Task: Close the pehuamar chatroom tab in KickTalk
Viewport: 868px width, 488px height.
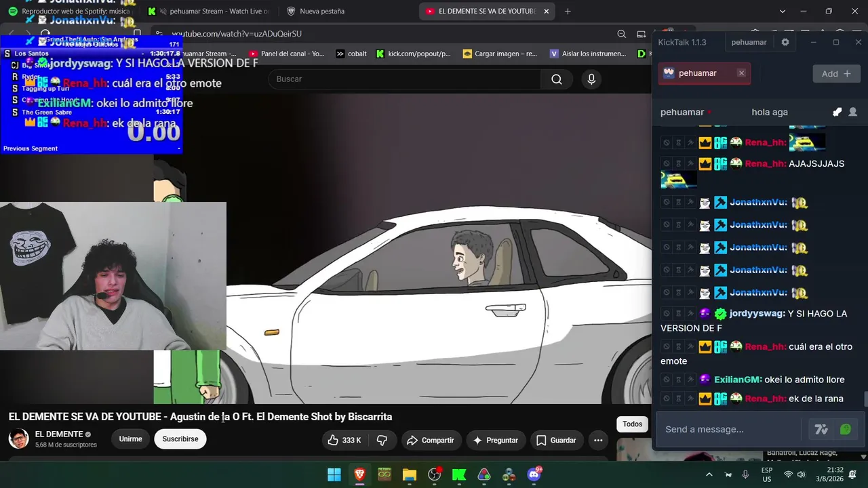Action: (x=741, y=73)
